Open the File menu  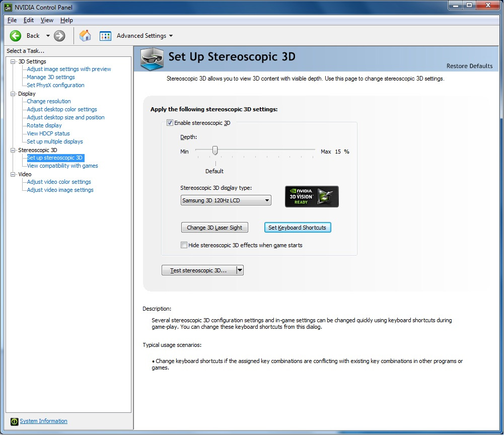coord(12,20)
